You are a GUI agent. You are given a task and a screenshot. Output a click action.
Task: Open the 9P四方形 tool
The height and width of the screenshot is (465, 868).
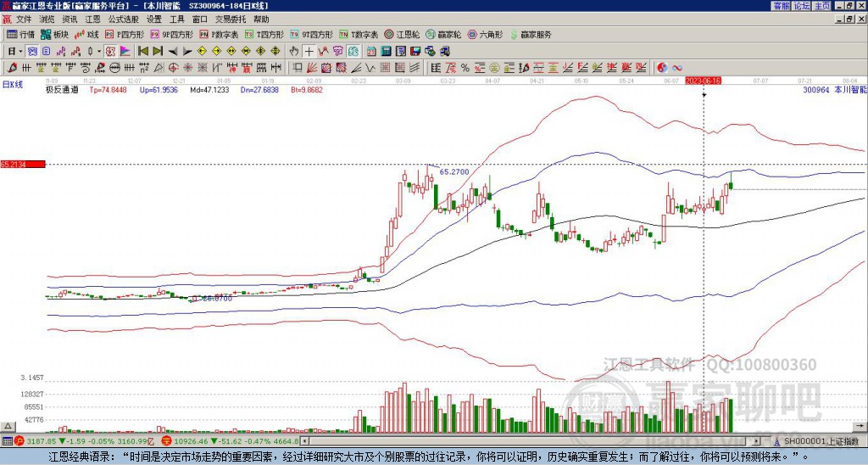point(171,34)
